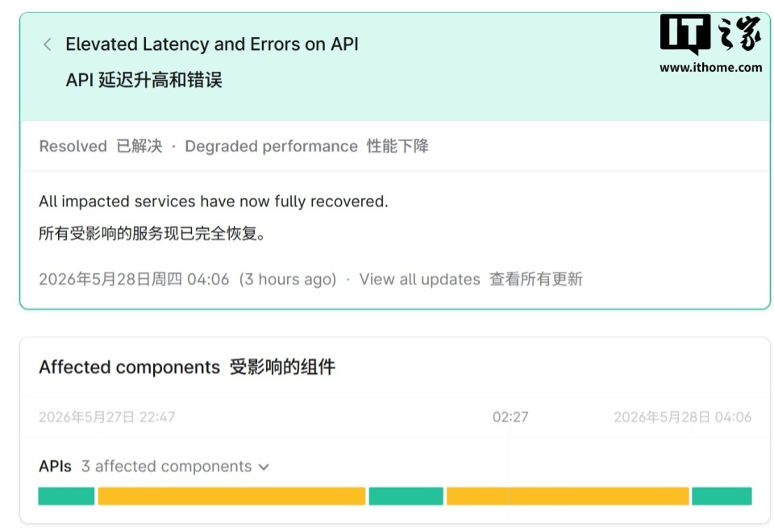Click the last green segment of the status bar
The image size is (774, 532).
tap(722, 496)
